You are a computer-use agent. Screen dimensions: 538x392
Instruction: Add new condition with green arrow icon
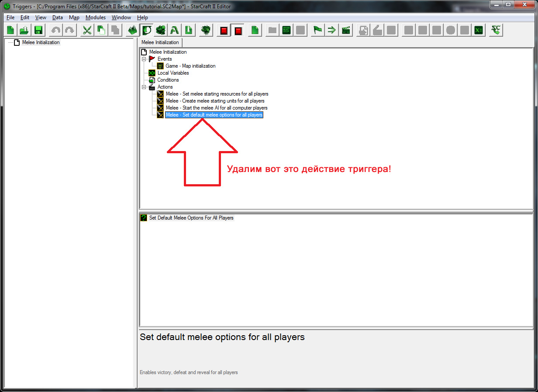[332, 30]
